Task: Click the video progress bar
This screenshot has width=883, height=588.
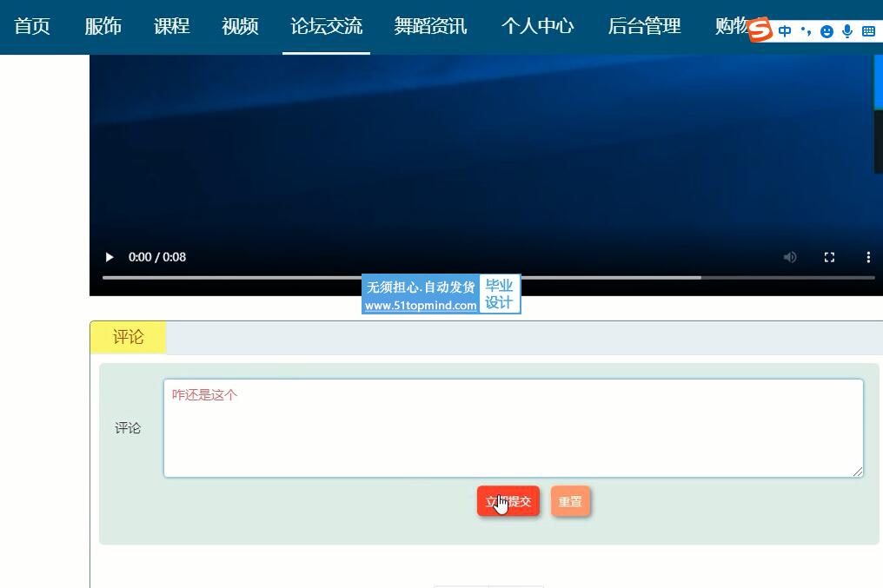Action: coord(488,277)
